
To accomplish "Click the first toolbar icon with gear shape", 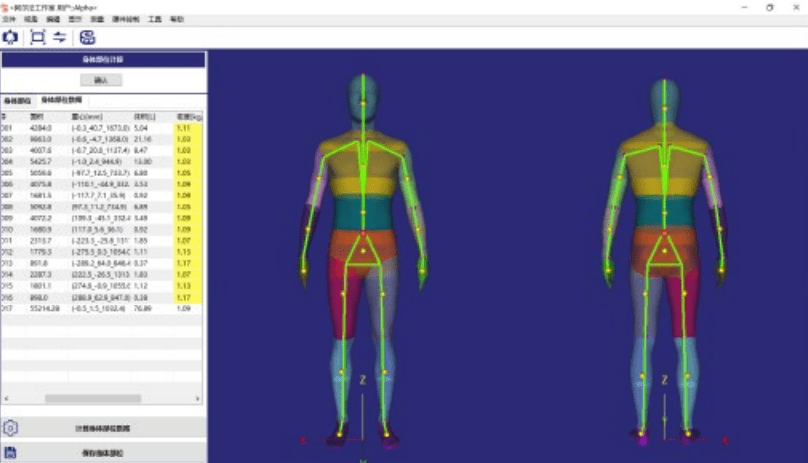I will pyautogui.click(x=11, y=37).
